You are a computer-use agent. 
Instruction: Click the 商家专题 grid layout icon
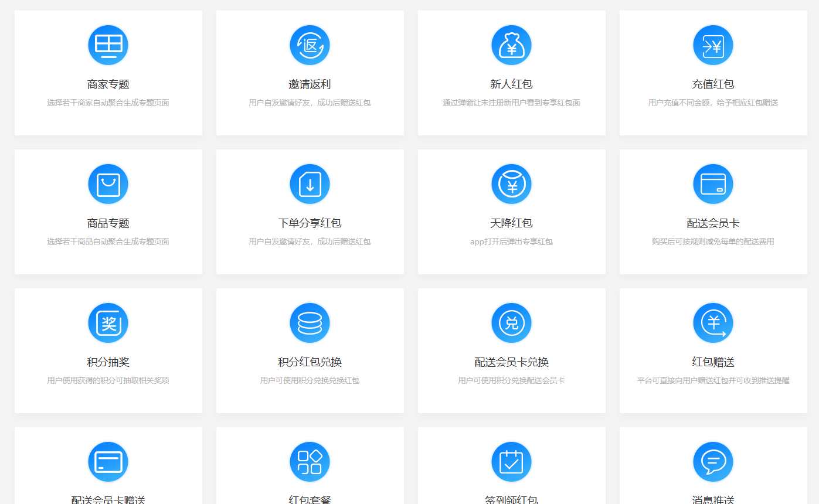tap(108, 46)
